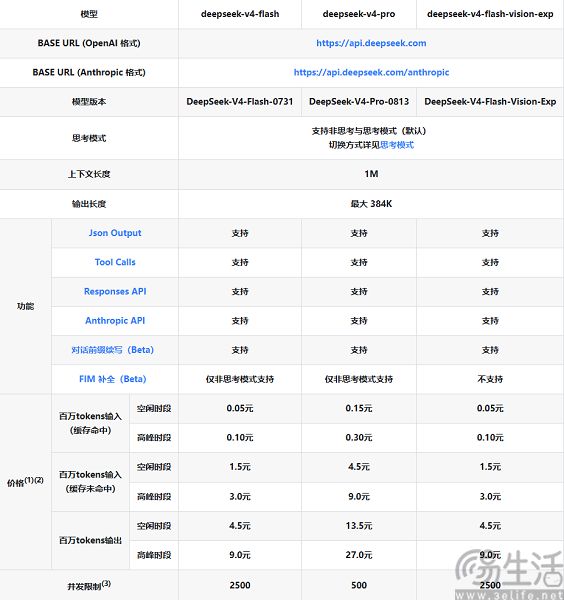564x600 pixels.
Task: Select 1.5元 in the deepseek-v4-flash column
Action: [x=240, y=467]
